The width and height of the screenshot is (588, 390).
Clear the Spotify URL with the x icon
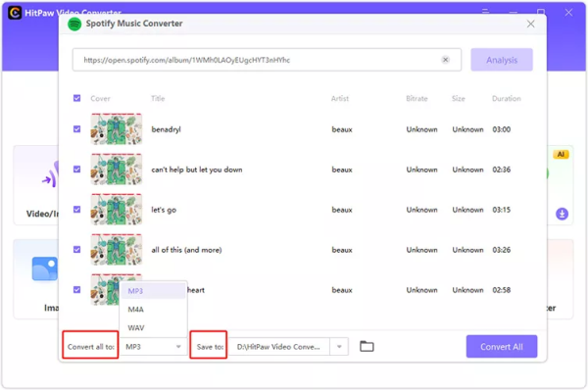[x=446, y=60]
